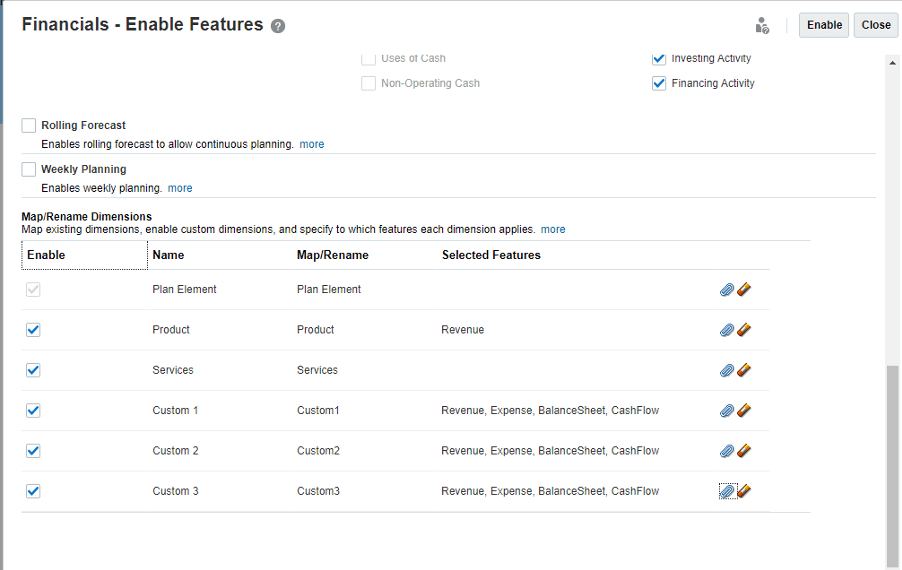Click the paperclip icon in Services row
The height and width of the screenshot is (570, 902).
(727, 370)
